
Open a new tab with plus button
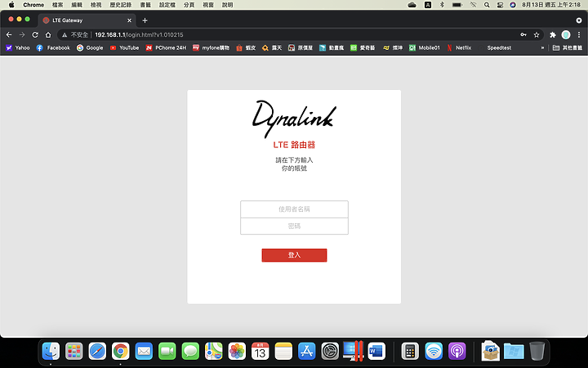tap(145, 20)
